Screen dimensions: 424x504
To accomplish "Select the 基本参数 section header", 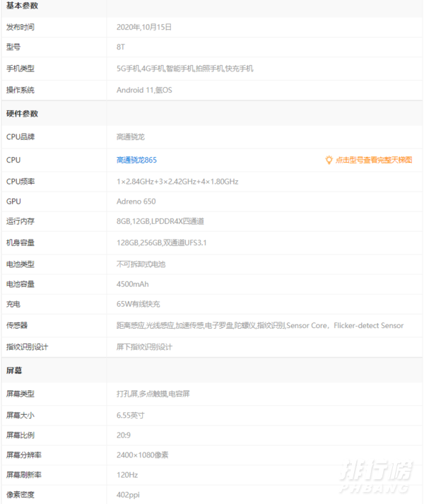I will point(22,6).
